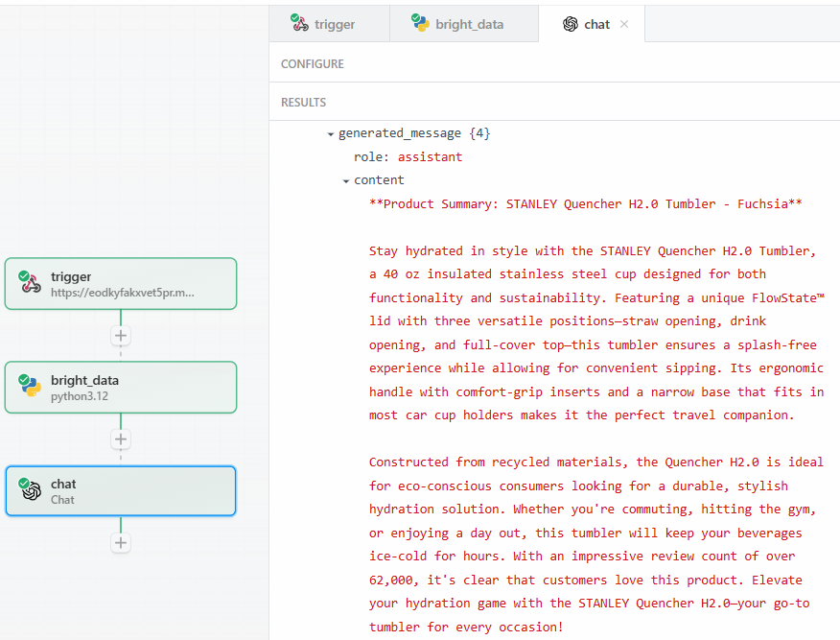840x640 pixels.
Task: Add a step after the chat node
Action: coord(121,542)
